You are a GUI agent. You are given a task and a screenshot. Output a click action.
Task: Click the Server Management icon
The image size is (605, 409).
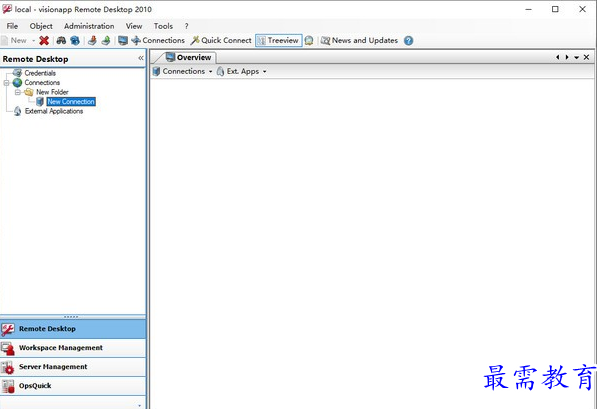click(8, 367)
